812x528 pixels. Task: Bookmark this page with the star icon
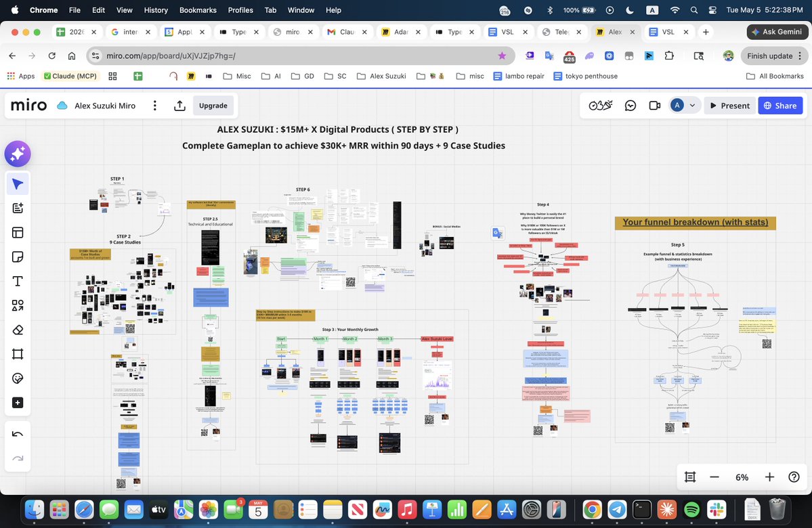(x=502, y=56)
